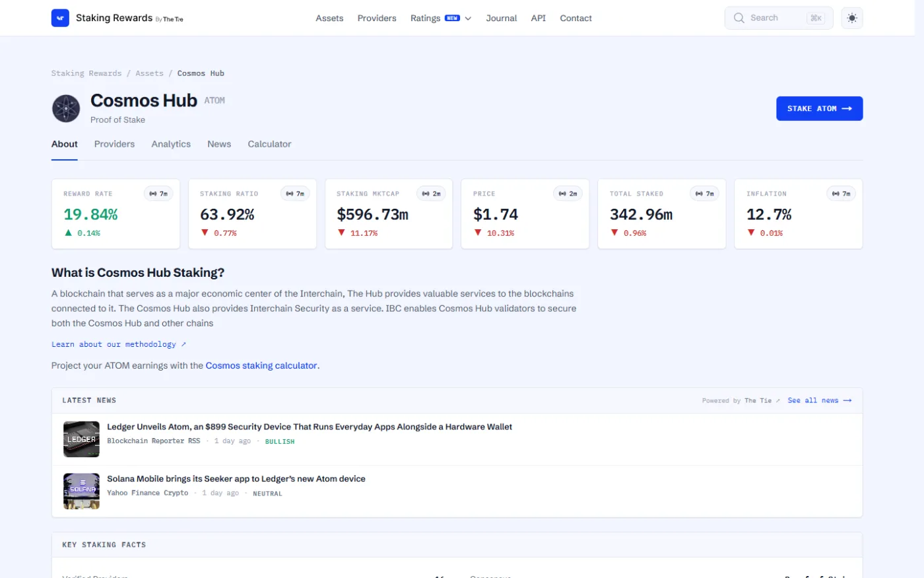The image size is (924, 578).
Task: Focus the Search input field
Action: tap(779, 18)
